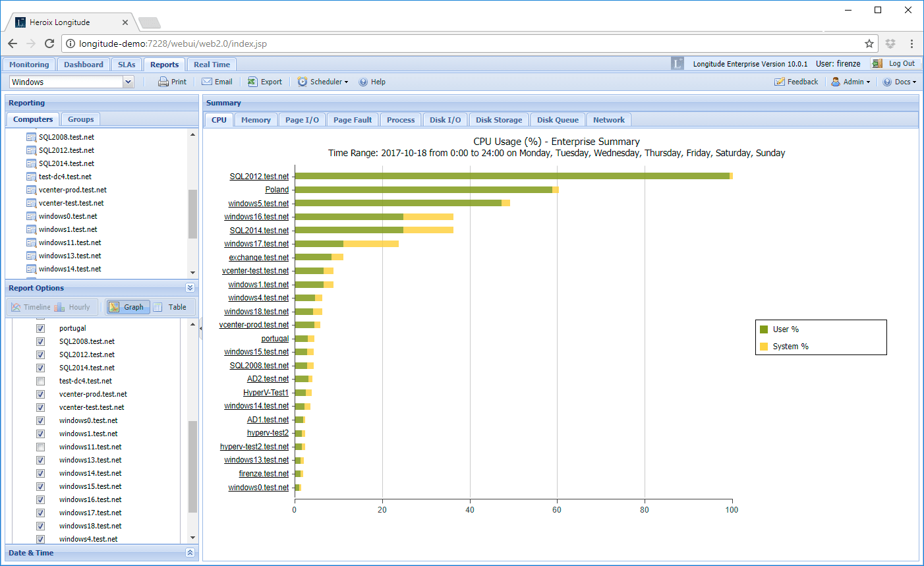
Task: Click the Log Out icon
Action: coord(877,63)
